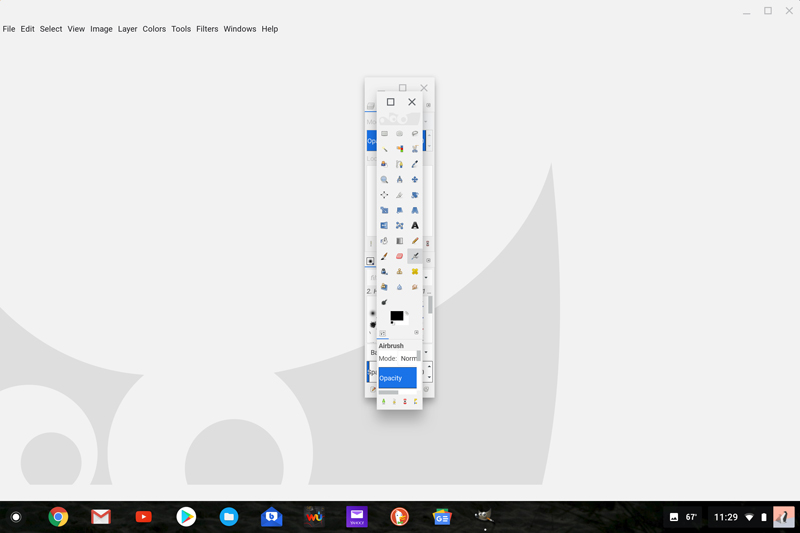Select the Text tool
Screen dimensions: 800x533
415,226
